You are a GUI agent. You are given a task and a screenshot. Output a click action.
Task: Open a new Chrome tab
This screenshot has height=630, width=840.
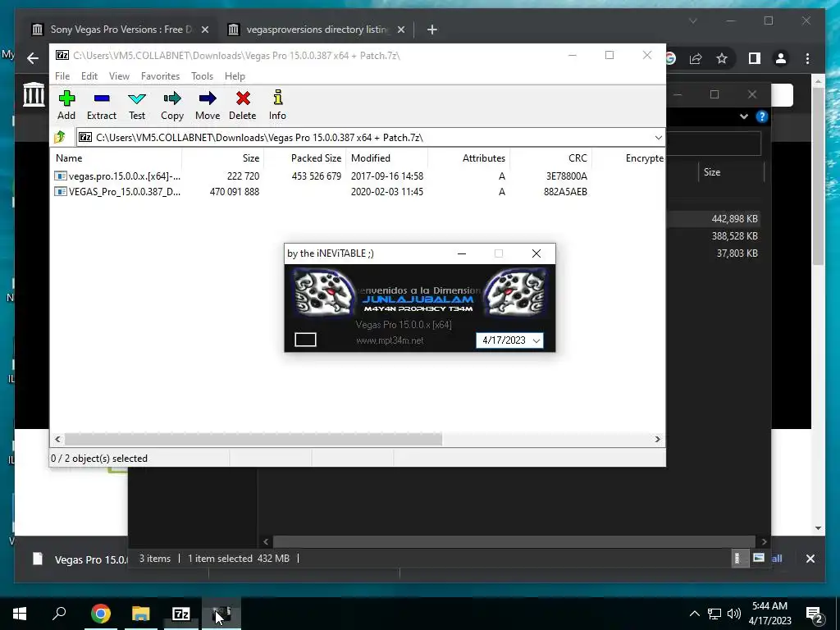tap(431, 30)
